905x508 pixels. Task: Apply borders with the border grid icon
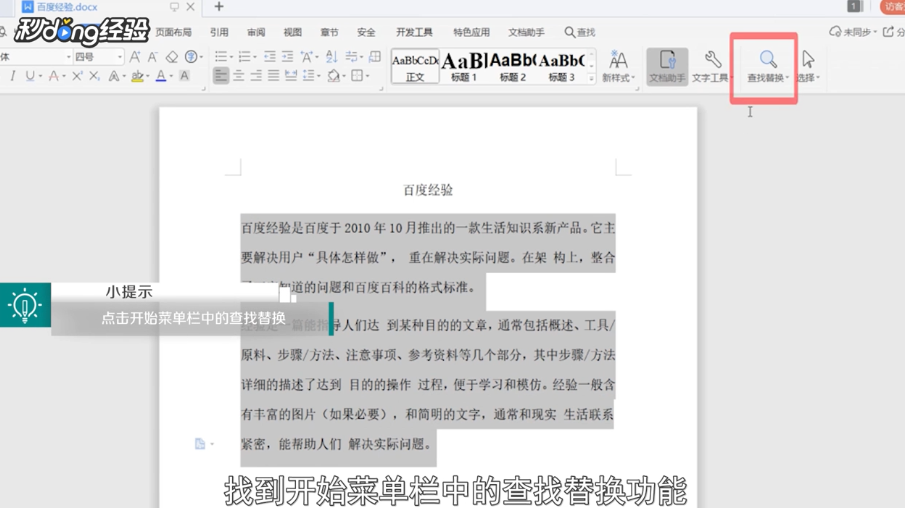357,76
